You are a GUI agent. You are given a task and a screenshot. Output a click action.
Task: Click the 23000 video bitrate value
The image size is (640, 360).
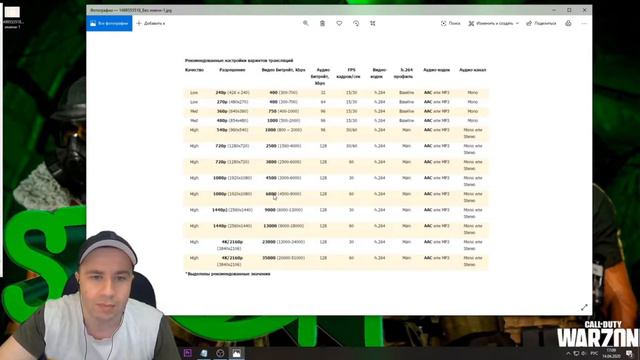[x=269, y=242]
